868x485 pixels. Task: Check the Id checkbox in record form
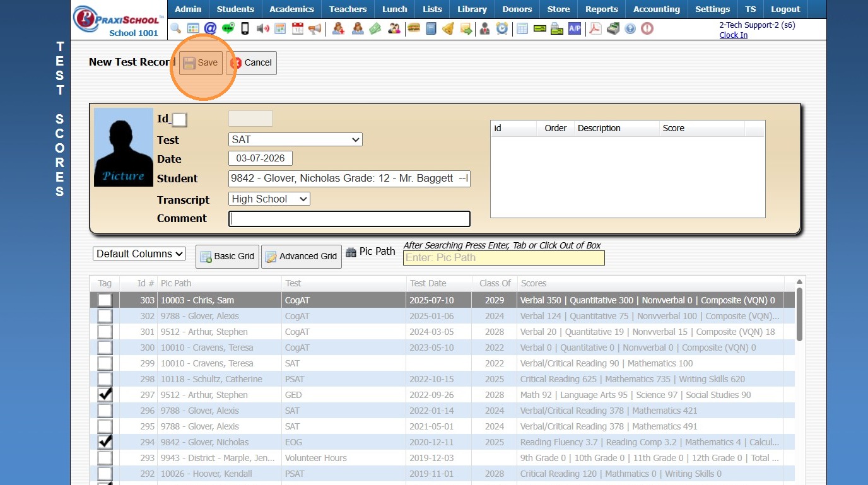[179, 120]
